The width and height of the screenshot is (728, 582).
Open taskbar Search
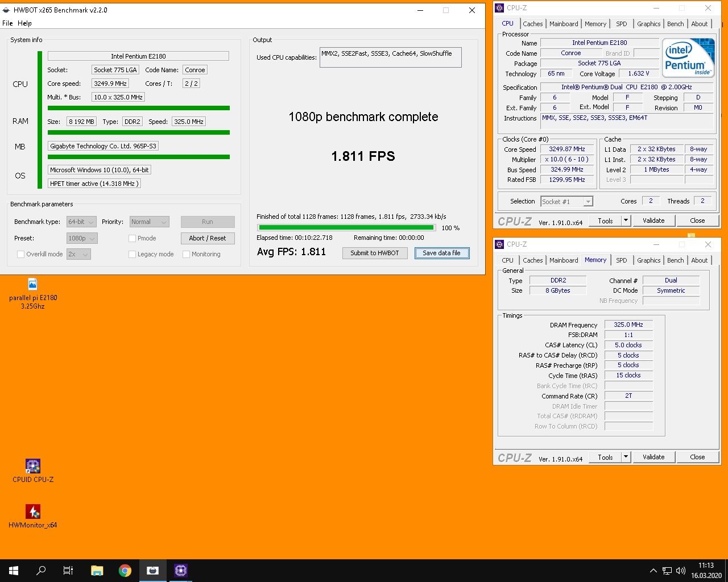pos(41,571)
